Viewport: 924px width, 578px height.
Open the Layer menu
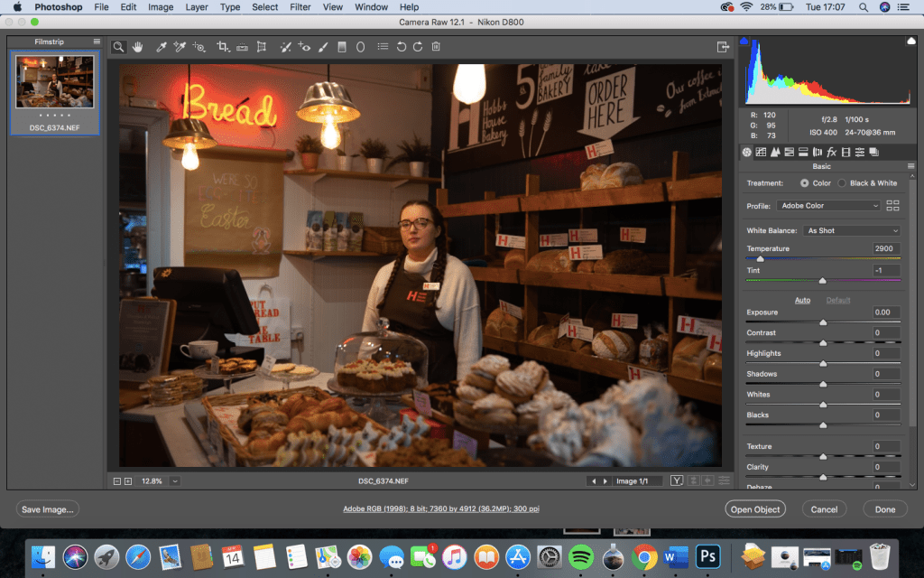pyautogui.click(x=196, y=7)
